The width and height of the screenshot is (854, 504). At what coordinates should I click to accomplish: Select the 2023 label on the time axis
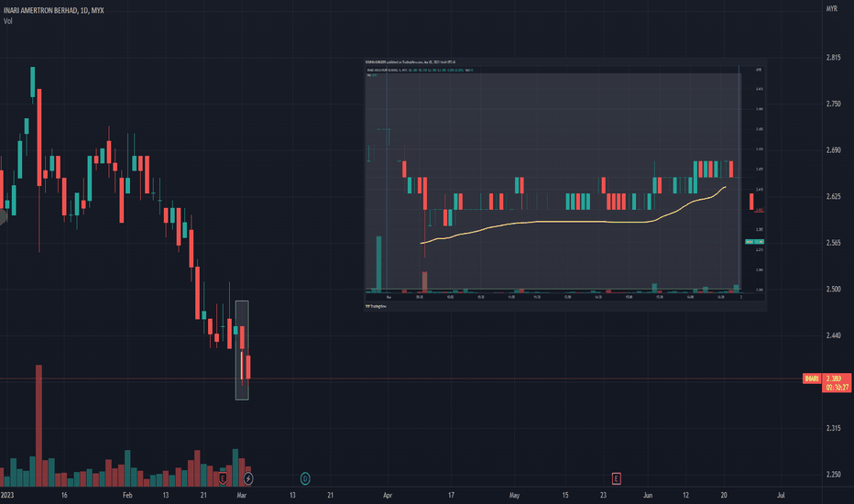point(7,495)
